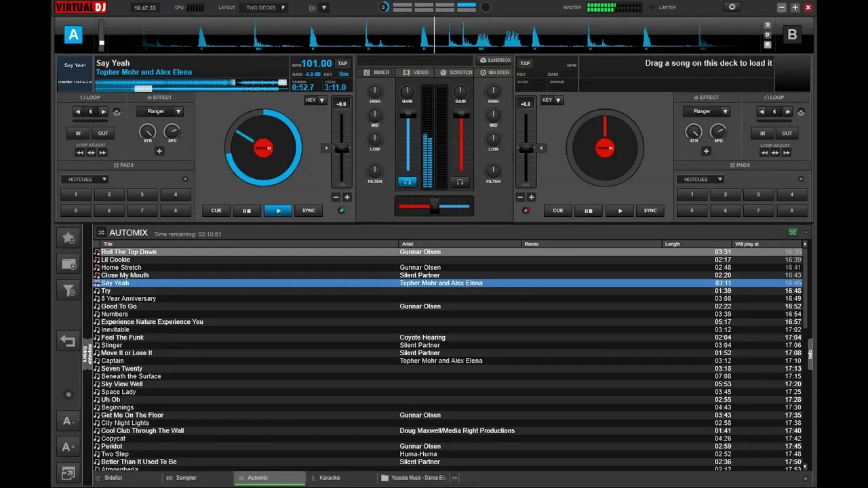The height and width of the screenshot is (488, 868).
Task: Select deck A with the blue A icon
Action: pyautogui.click(x=73, y=35)
